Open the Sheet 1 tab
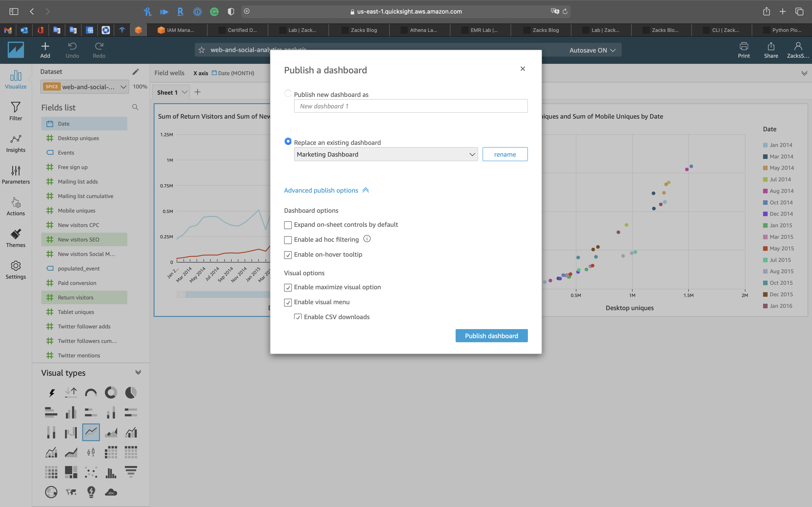This screenshot has height=507, width=812. (167, 93)
